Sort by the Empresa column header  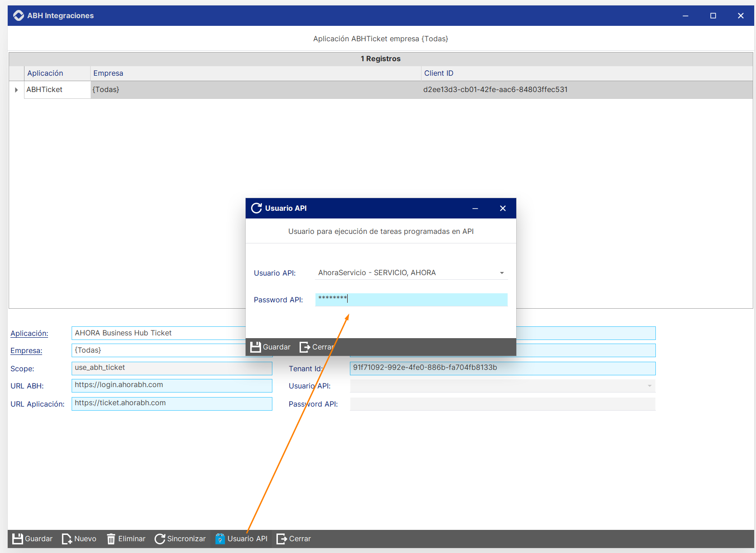[x=256, y=73]
